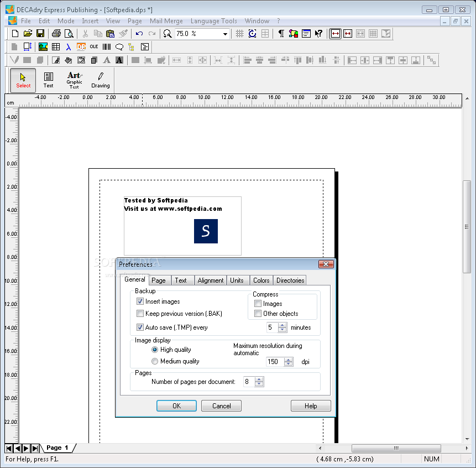Enable Compress Images checkbox
This screenshot has width=476, height=468.
pyautogui.click(x=258, y=303)
